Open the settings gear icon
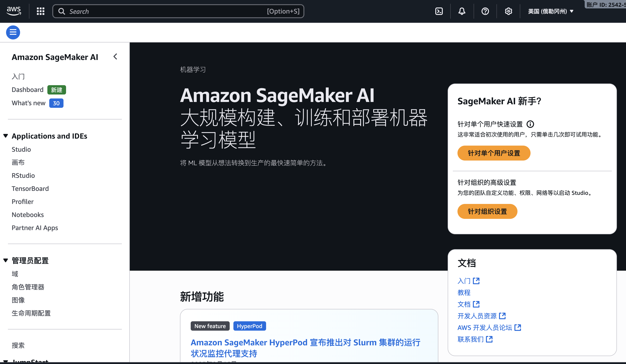The height and width of the screenshot is (364, 626). (x=508, y=11)
